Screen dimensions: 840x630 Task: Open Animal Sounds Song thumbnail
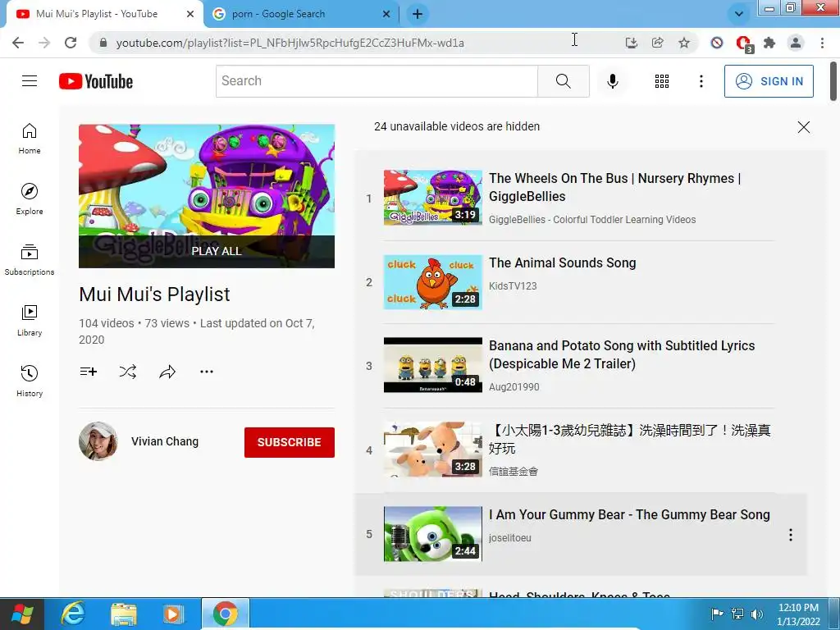433,282
